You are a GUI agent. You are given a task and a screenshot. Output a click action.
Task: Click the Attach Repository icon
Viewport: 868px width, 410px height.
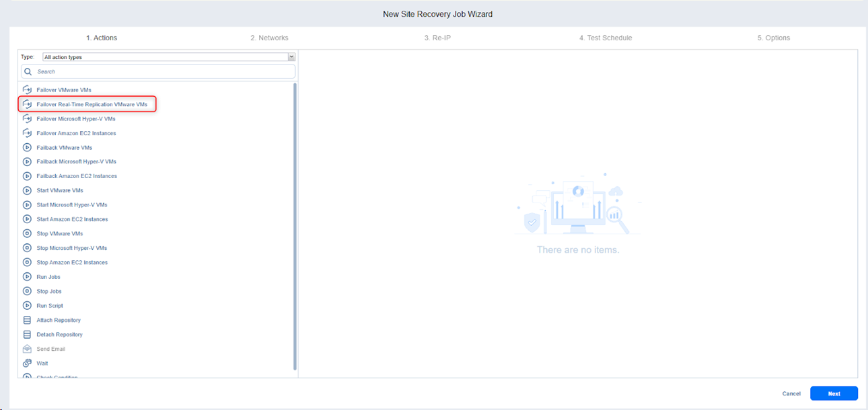point(28,321)
